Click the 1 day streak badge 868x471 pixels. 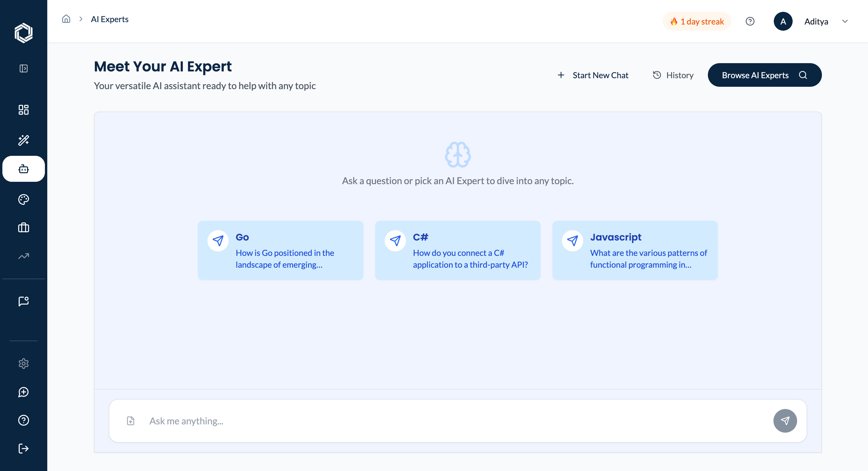click(x=696, y=22)
